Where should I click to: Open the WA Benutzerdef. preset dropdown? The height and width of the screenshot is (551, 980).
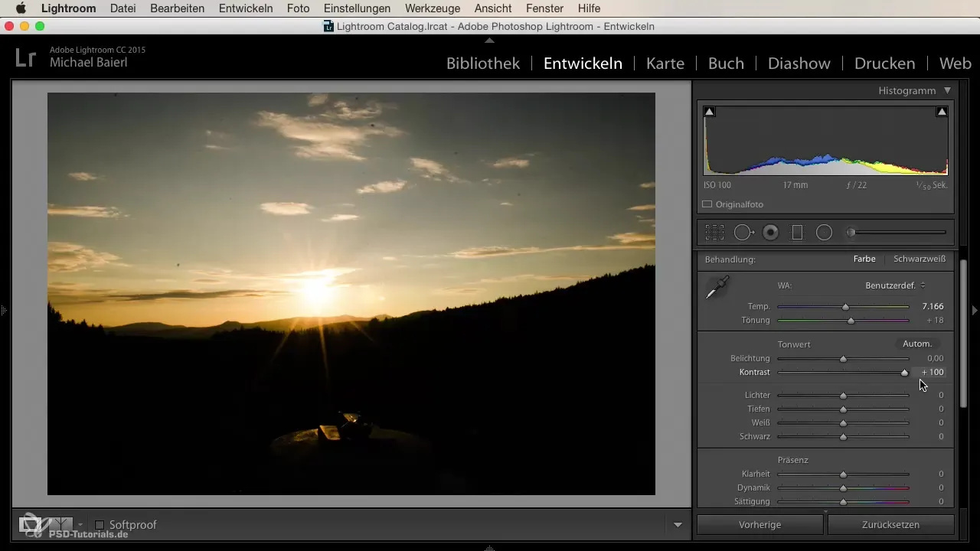[x=895, y=285]
